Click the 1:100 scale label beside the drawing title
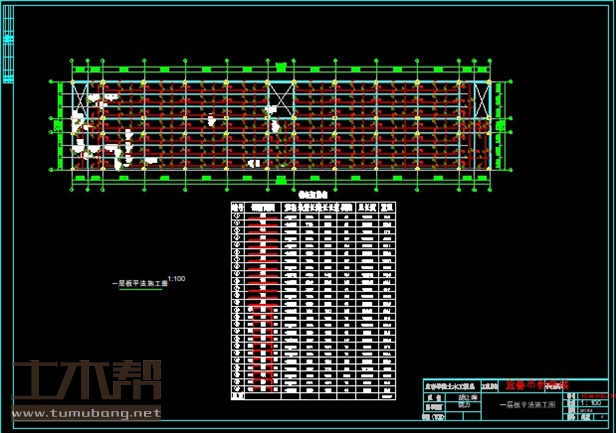 178,278
